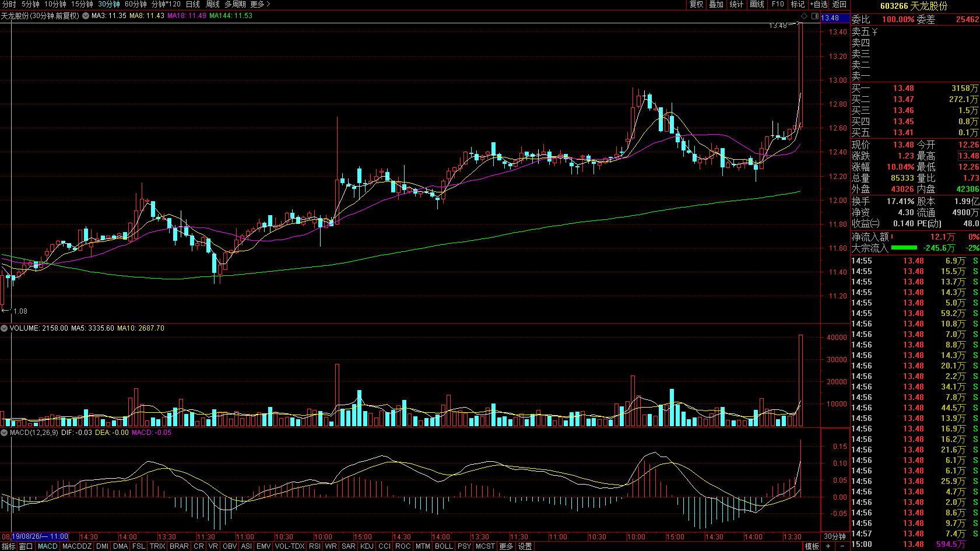Image resolution: width=980 pixels, height=551 pixels.
Task: Select the MTM indicator tab
Action: click(x=423, y=546)
